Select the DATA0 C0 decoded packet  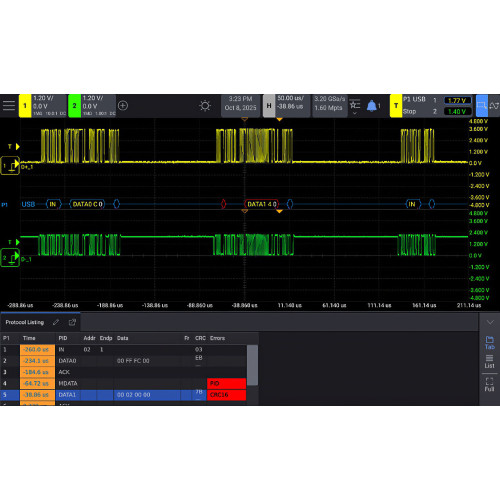click(x=87, y=204)
